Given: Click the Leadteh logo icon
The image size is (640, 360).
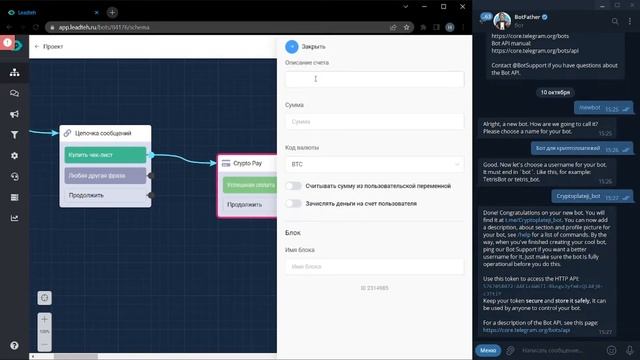Looking at the screenshot, I should pos(18,46).
